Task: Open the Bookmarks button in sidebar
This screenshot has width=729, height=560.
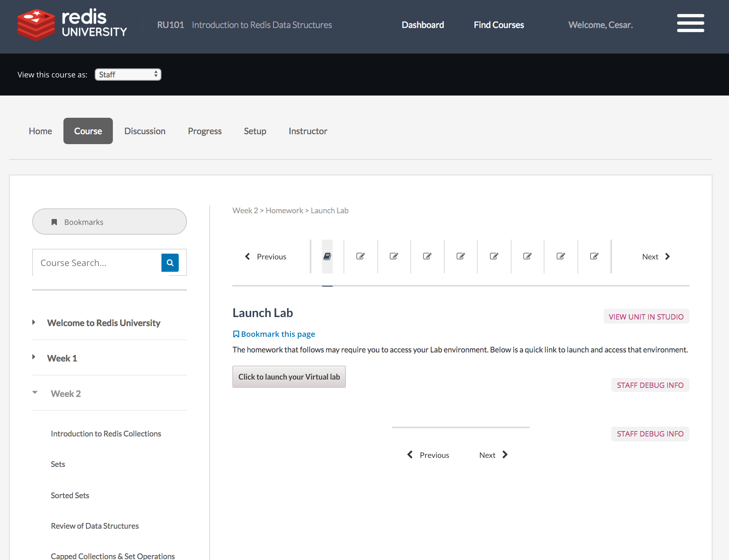Action: click(x=110, y=222)
